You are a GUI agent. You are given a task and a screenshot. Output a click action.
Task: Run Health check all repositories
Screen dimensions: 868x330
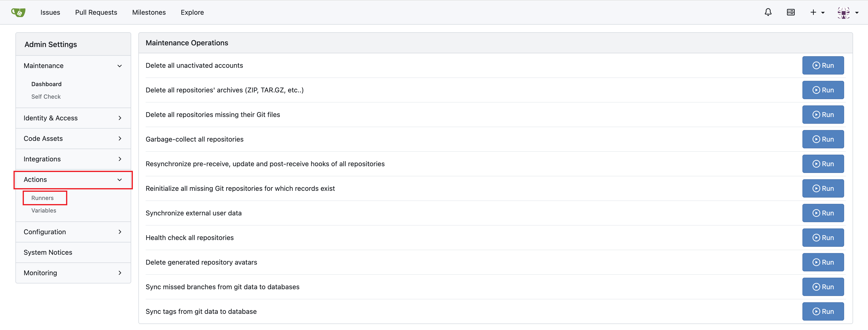tap(822, 238)
